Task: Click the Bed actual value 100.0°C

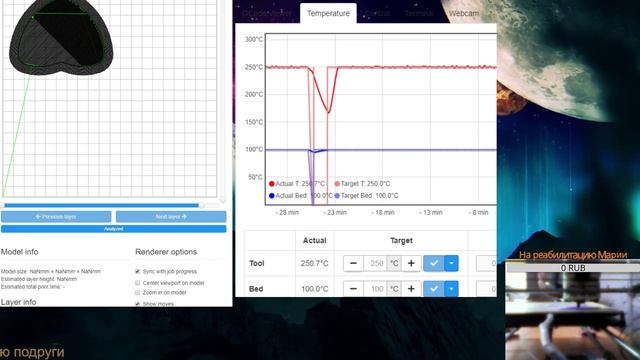Action: 314,289
